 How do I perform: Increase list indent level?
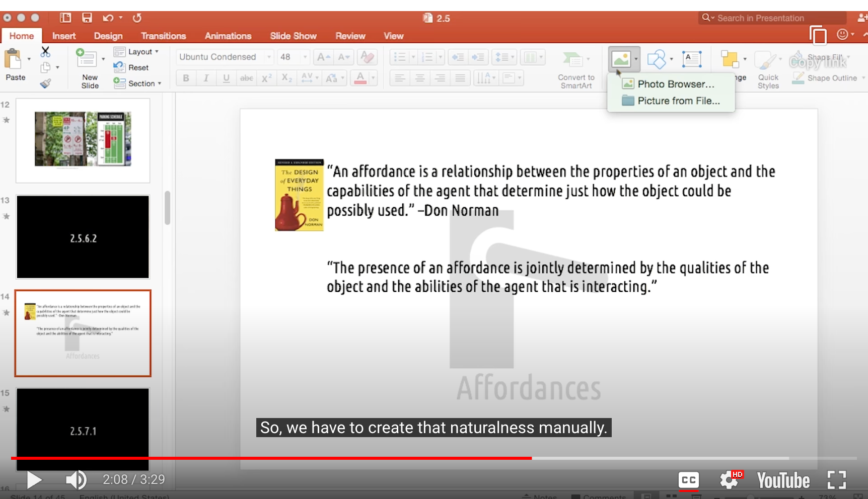[x=478, y=57]
